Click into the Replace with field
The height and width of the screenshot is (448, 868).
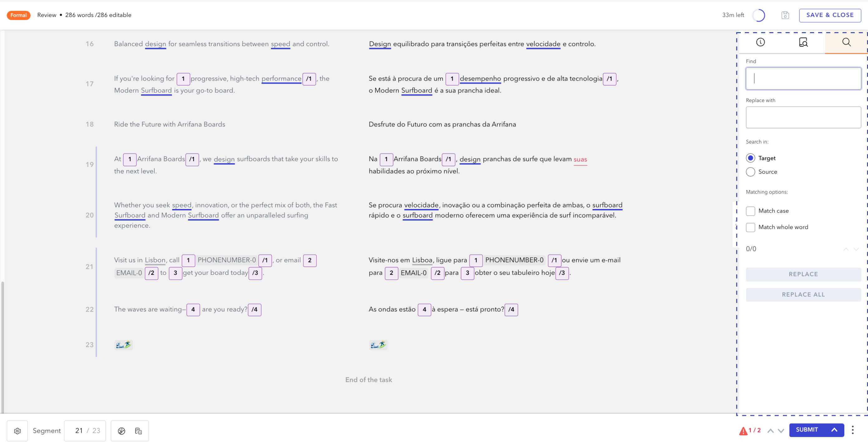pos(803,117)
